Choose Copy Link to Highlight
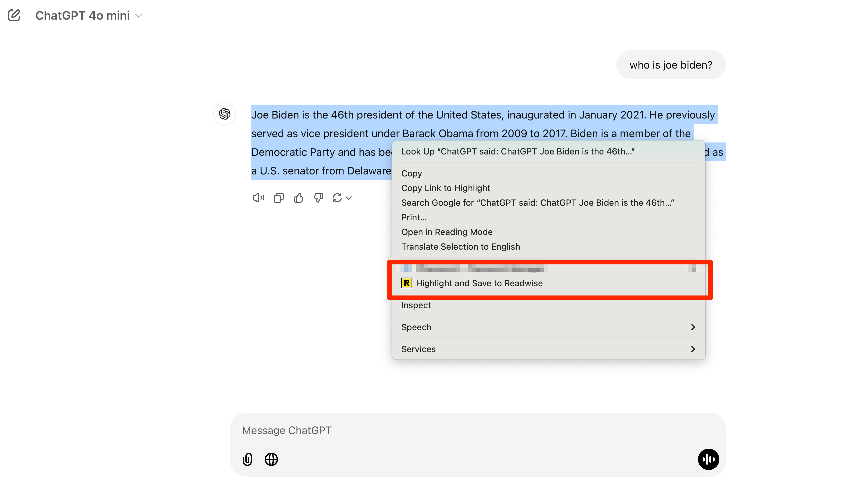The height and width of the screenshot is (480, 868). [445, 188]
